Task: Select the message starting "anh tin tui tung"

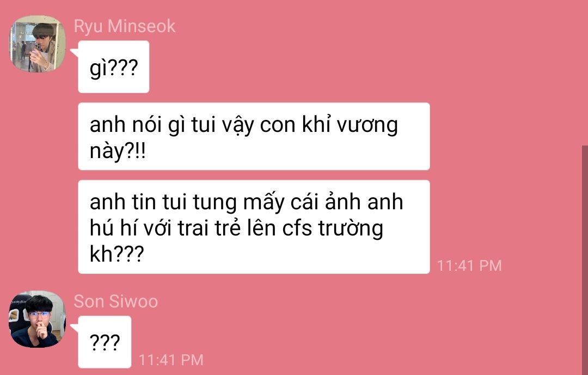Action: (x=254, y=227)
